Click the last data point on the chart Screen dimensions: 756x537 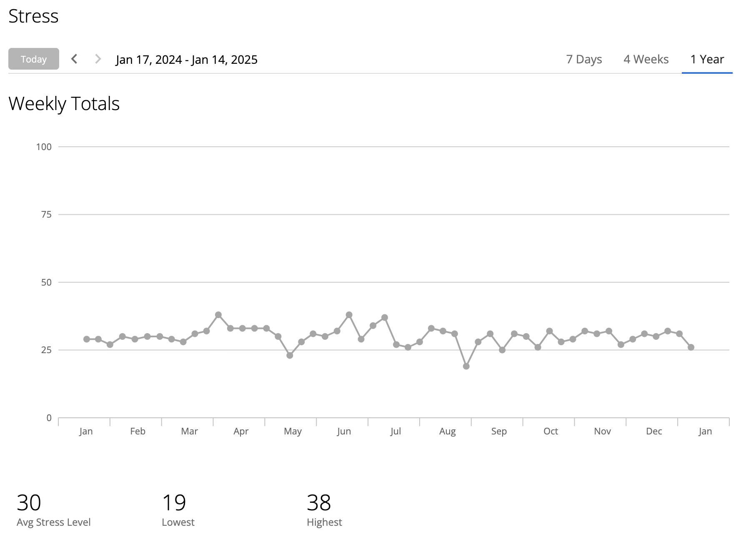point(691,347)
